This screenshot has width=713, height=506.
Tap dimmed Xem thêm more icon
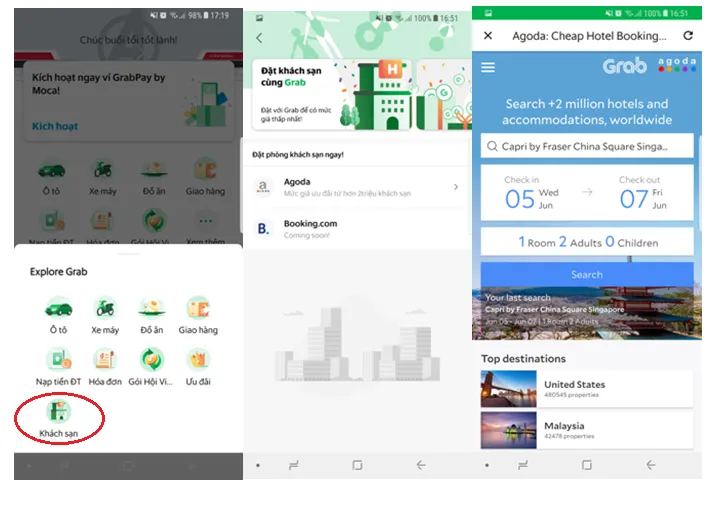[x=206, y=227]
